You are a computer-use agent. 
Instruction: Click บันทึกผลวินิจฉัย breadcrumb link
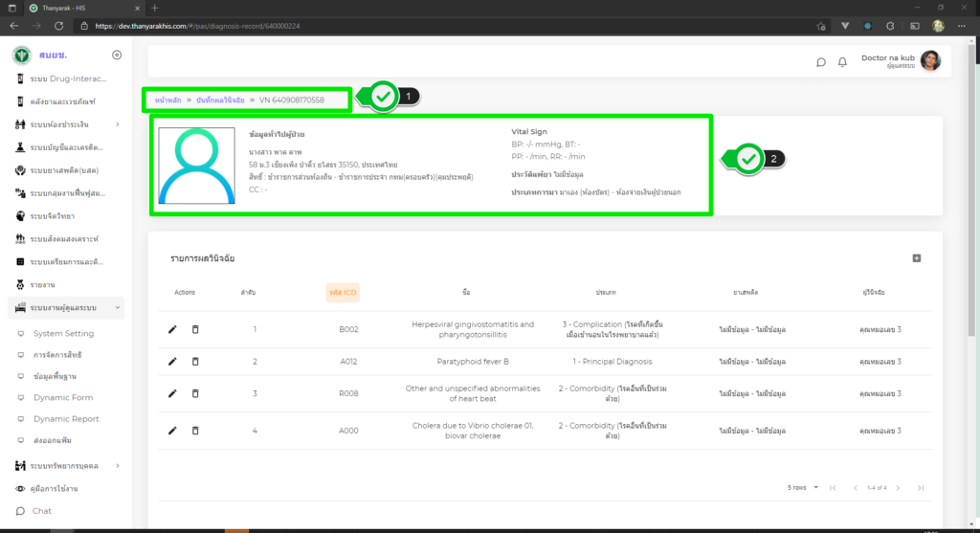coord(219,100)
